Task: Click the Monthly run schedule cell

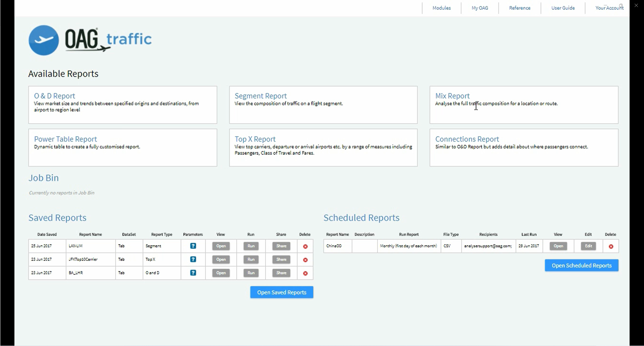Action: 409,246
